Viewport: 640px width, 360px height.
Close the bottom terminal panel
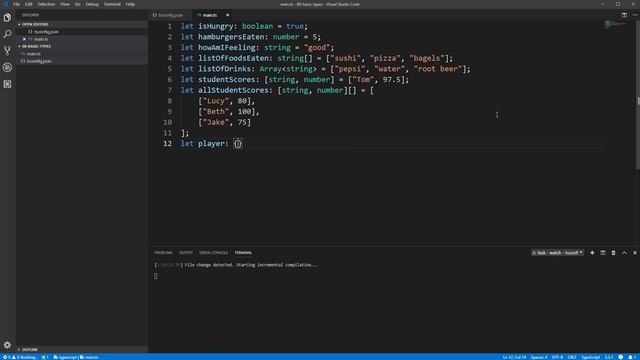click(635, 253)
